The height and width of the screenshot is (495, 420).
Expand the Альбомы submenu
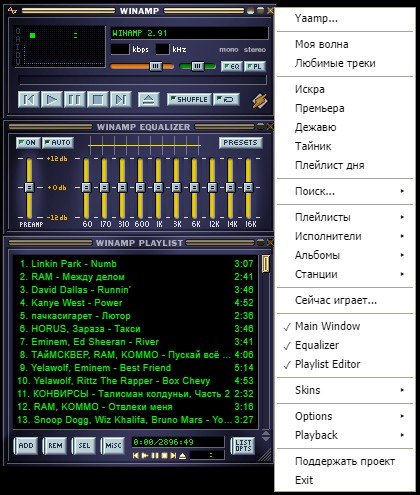[345, 255]
